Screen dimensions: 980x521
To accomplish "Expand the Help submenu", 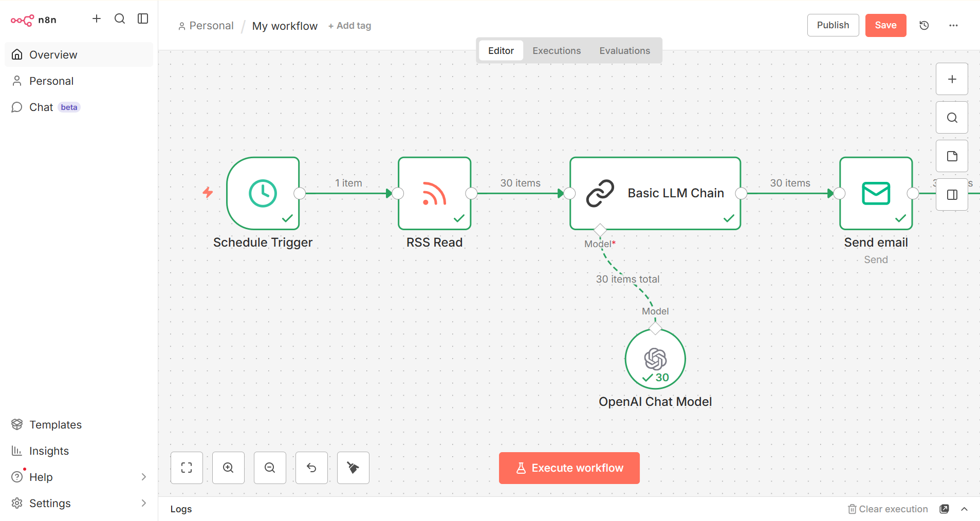I will 143,477.
